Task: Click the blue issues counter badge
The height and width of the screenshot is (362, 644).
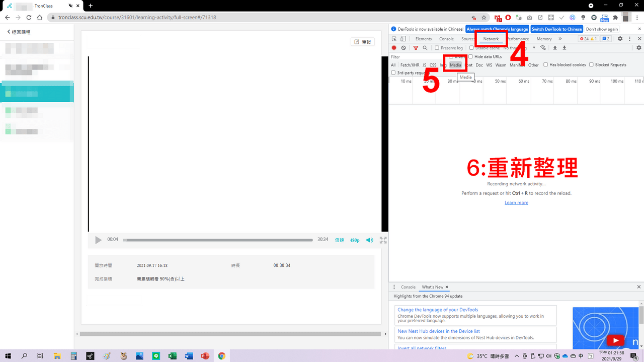Action: tap(606, 39)
